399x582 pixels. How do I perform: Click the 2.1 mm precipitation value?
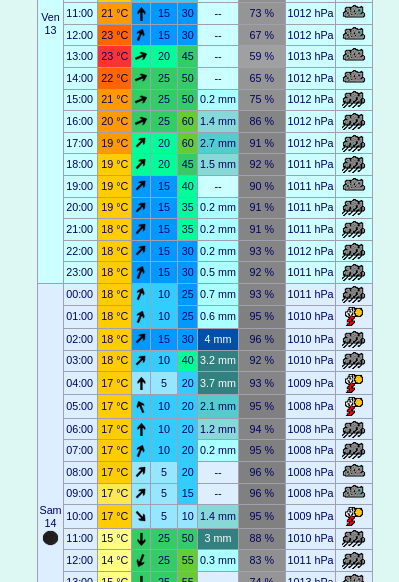coord(218,406)
